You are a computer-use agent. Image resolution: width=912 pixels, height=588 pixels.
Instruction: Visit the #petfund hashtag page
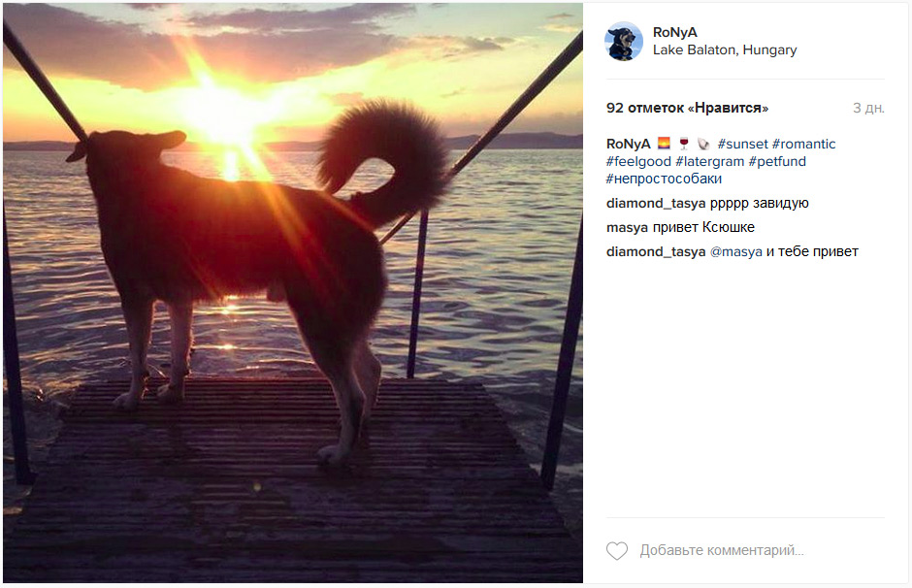click(x=777, y=161)
